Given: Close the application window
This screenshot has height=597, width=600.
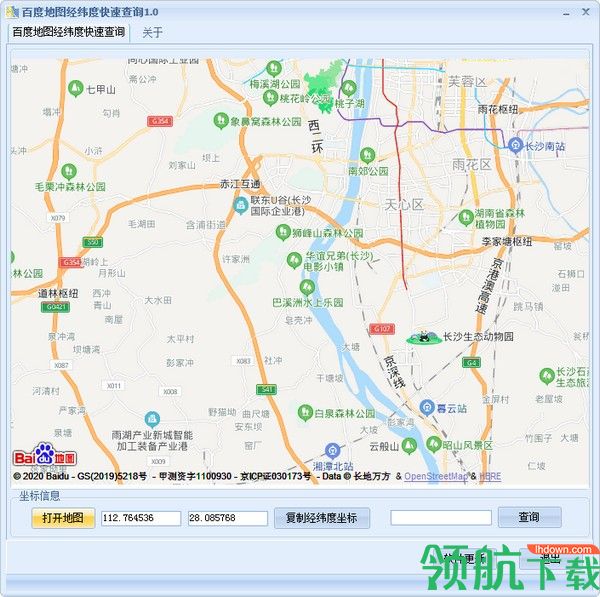Looking at the screenshot, I should click(x=586, y=12).
